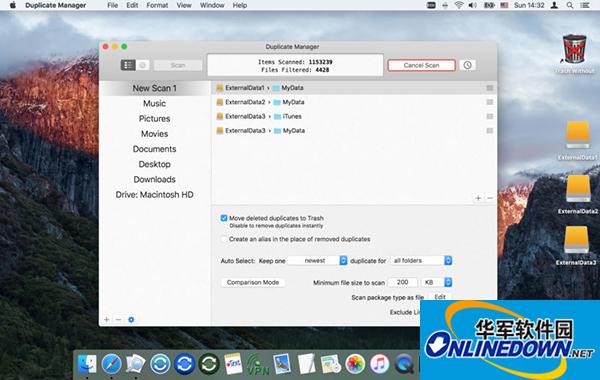600x380 pixels.
Task: Add a new scan with the sidebar plus icon
Action: pyautogui.click(x=107, y=320)
